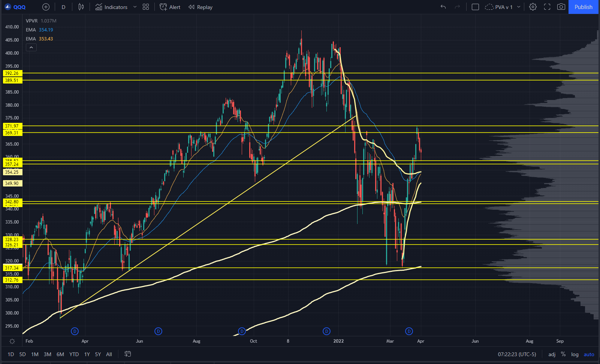
Task: Open the candlestick chart style menu
Action: [x=81, y=7]
